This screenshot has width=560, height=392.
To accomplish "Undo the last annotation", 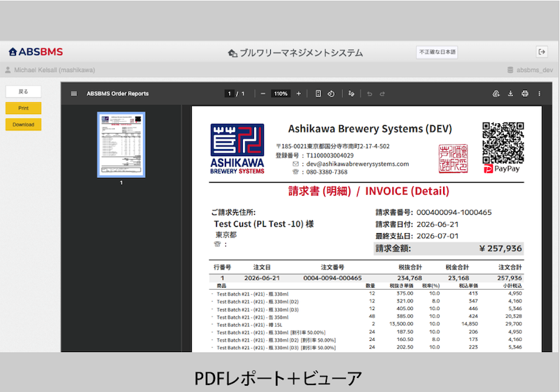I will point(370,94).
